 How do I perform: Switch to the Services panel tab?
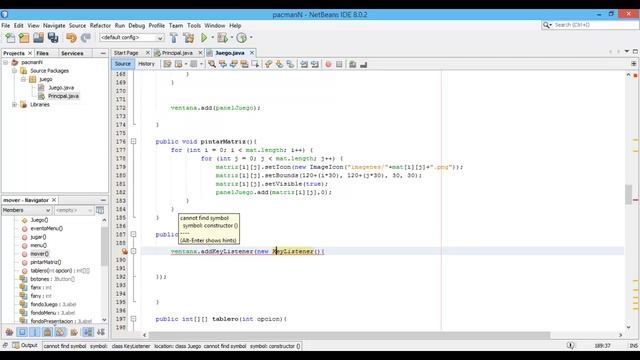72,53
